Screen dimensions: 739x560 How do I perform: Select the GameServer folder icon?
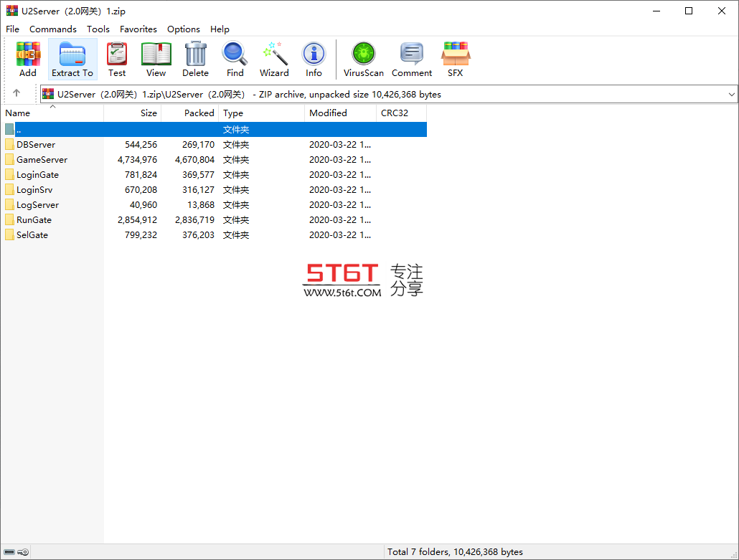pos(9,160)
